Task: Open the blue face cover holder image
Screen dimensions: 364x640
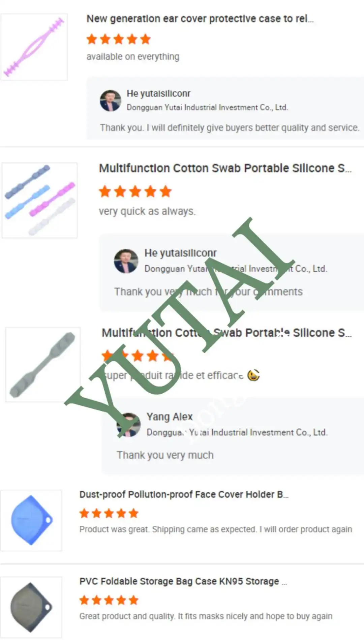Action: (31, 520)
